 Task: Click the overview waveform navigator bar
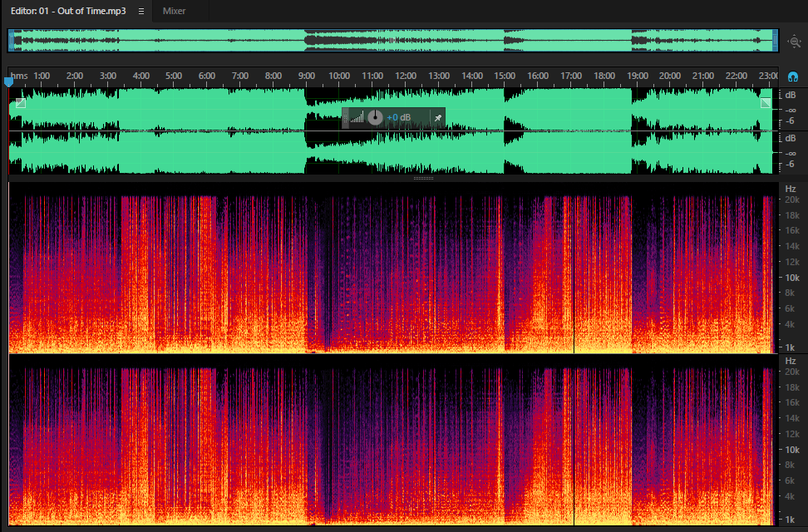(392, 41)
